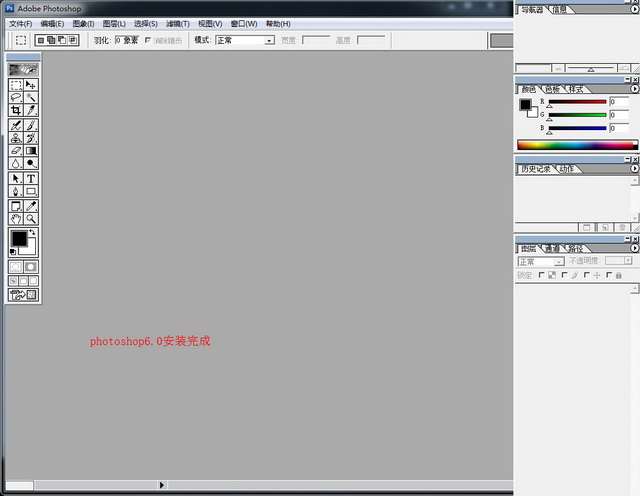Choose Subtract from Selection mode
This screenshot has height=496, width=640.
tap(62, 40)
